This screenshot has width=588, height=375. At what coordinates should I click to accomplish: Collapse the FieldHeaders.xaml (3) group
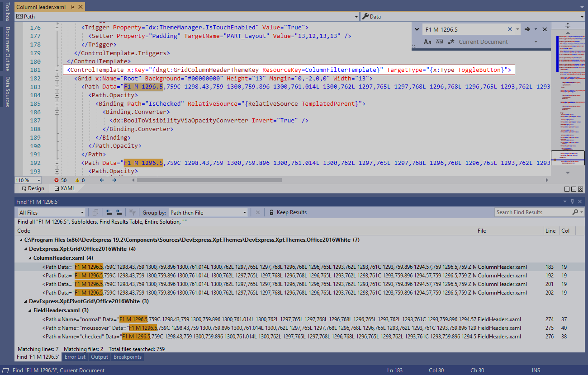tap(29, 310)
